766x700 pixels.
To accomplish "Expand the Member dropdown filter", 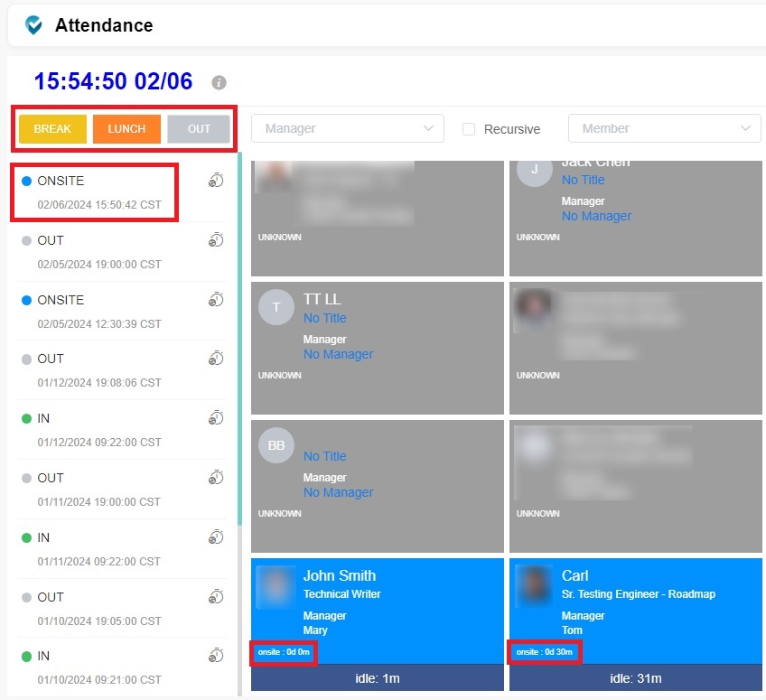I will (664, 128).
